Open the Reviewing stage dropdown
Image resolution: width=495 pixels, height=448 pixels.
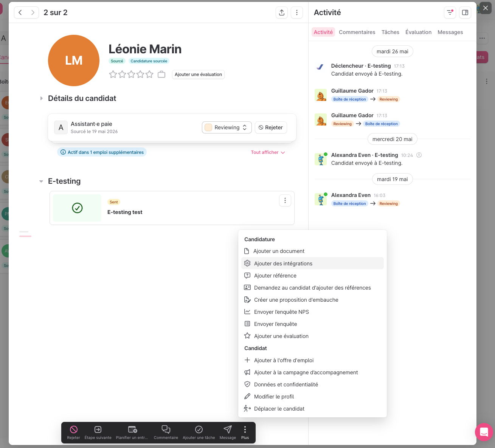pyautogui.click(x=227, y=127)
